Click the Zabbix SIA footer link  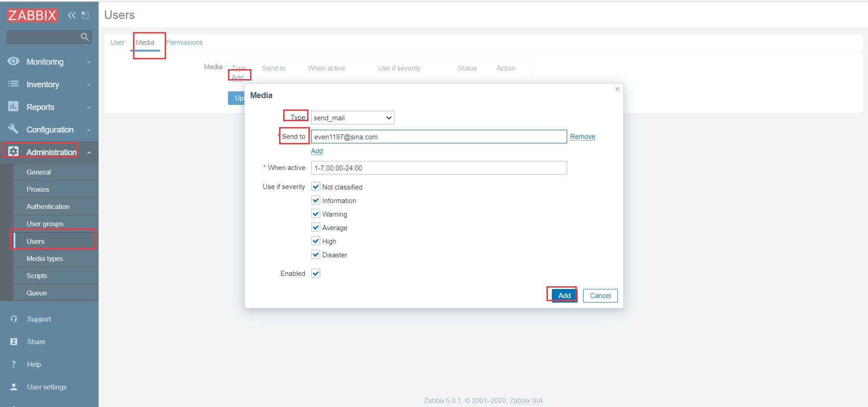[x=526, y=401]
